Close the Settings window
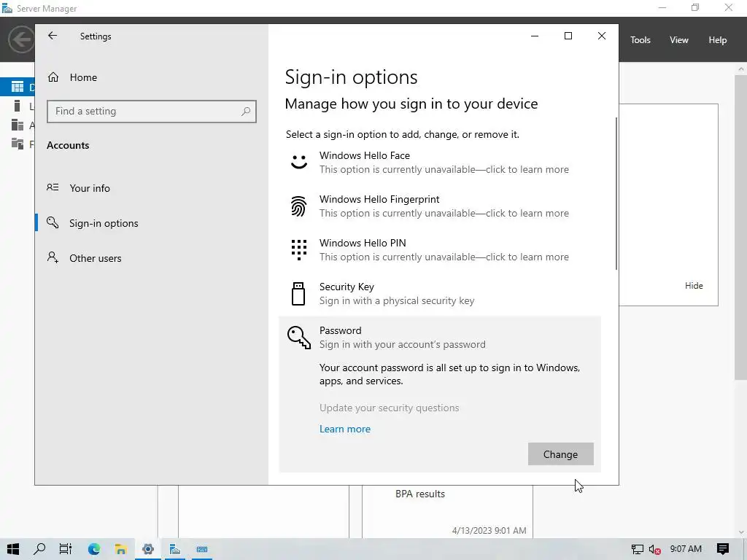The height and width of the screenshot is (560, 747). [x=602, y=36]
